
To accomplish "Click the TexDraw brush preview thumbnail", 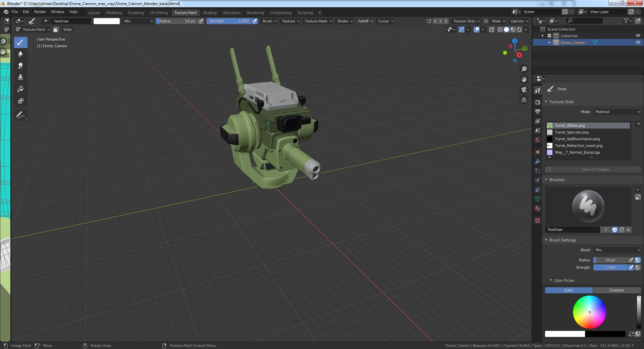I will [x=588, y=206].
